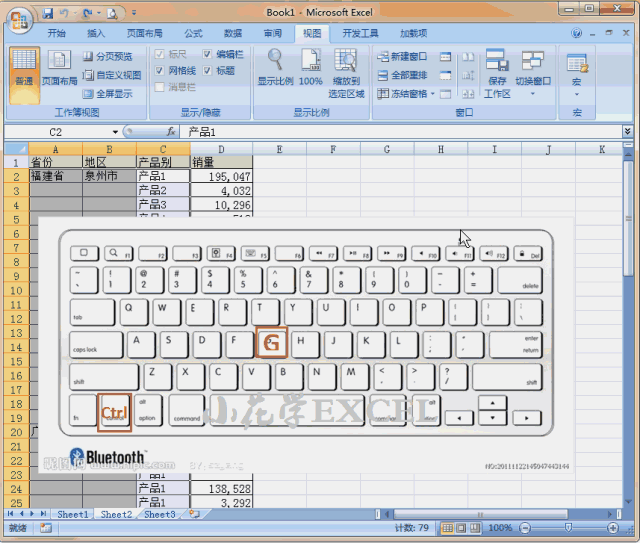Expand the Name Box dropdown arrow

pyautogui.click(x=115, y=132)
